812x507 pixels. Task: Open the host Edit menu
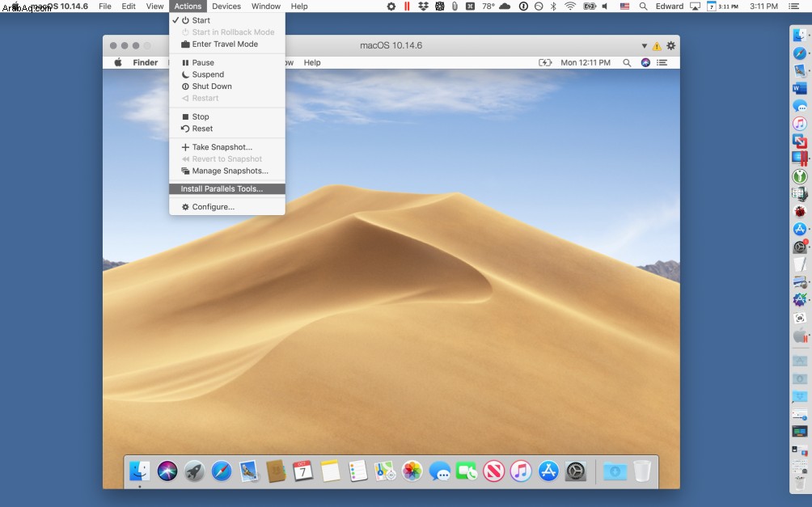click(129, 6)
